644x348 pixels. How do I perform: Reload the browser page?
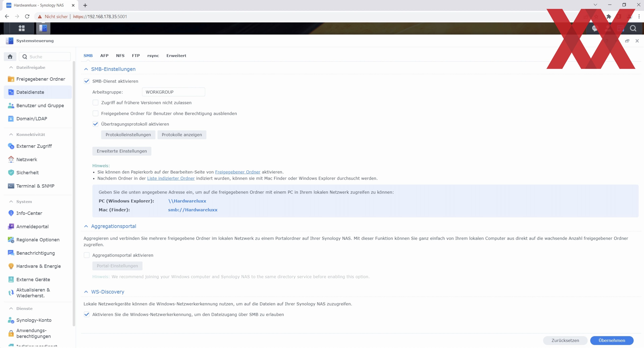[x=27, y=16]
